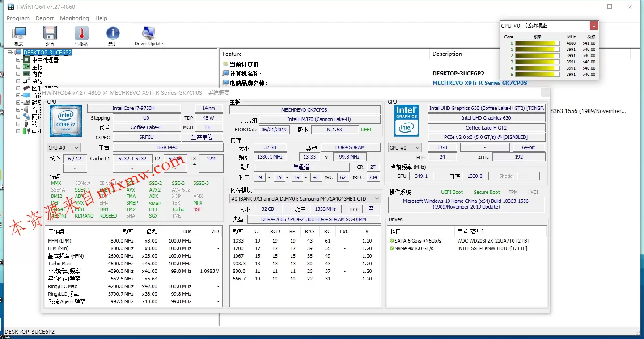Image resolution: width=644 pixels, height=339 pixels.
Task: Click the Intel HM370 (Cannon Lake-H) chipset field
Action: tap(320, 119)
